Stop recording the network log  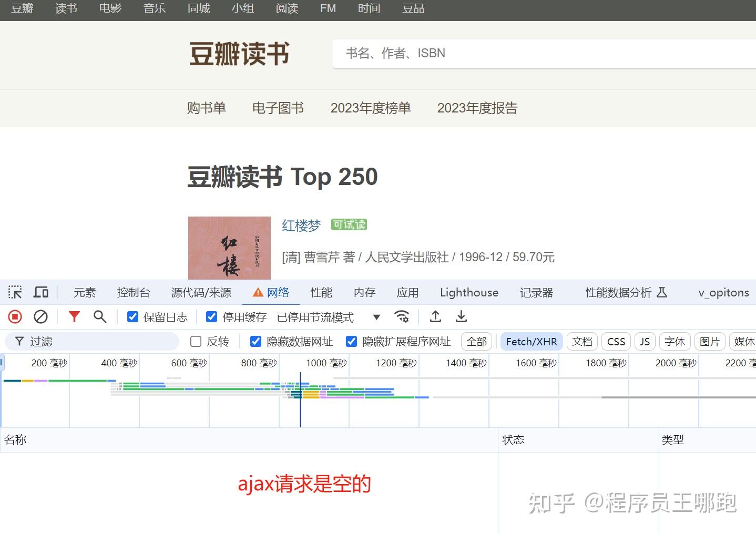tap(15, 316)
